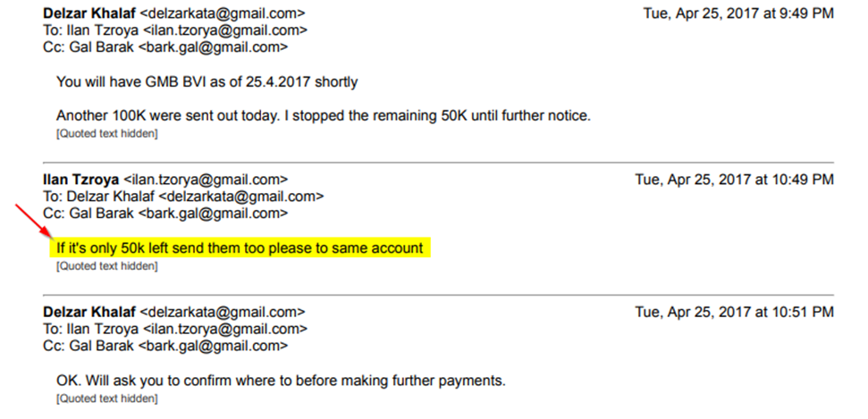Click the red arrow annotation

34,222
